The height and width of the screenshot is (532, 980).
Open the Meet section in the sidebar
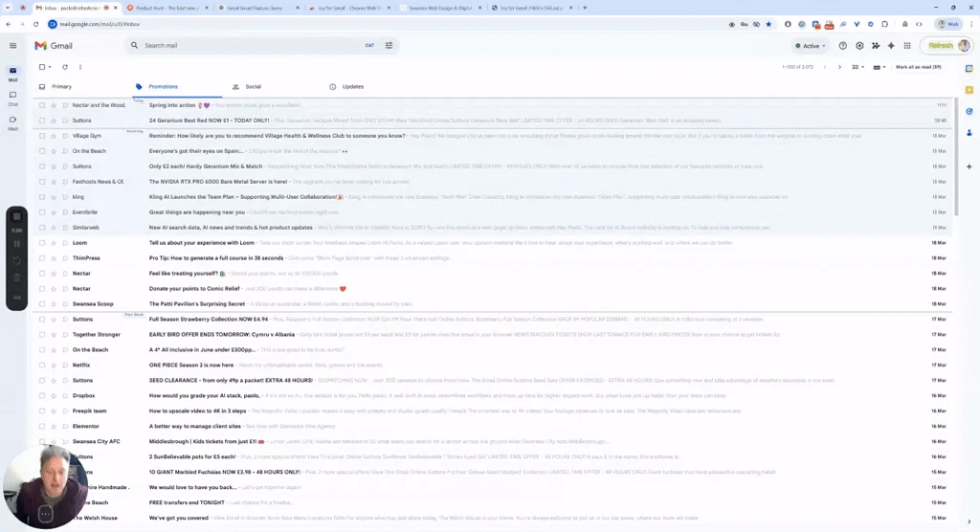(12, 123)
